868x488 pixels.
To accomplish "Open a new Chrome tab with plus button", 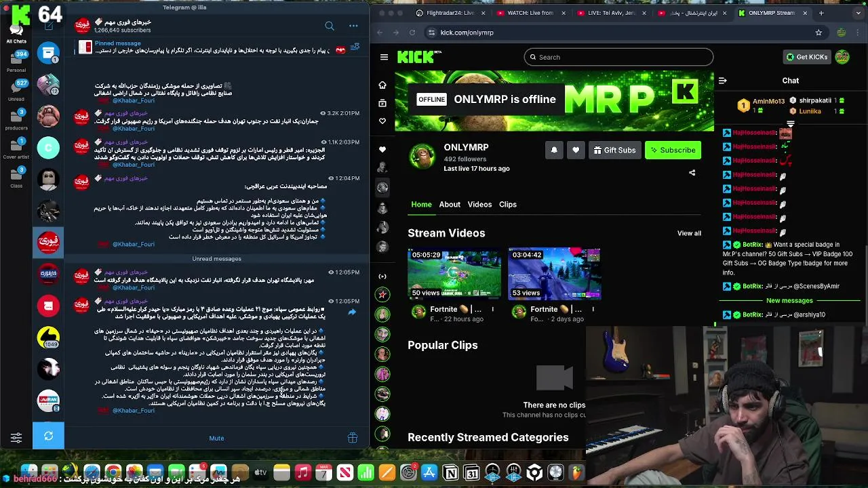I will (x=821, y=13).
